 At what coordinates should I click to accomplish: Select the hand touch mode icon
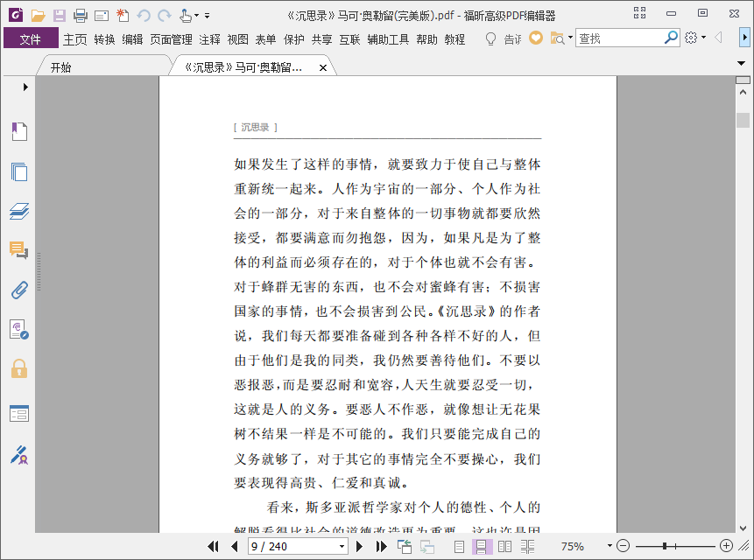click(186, 16)
